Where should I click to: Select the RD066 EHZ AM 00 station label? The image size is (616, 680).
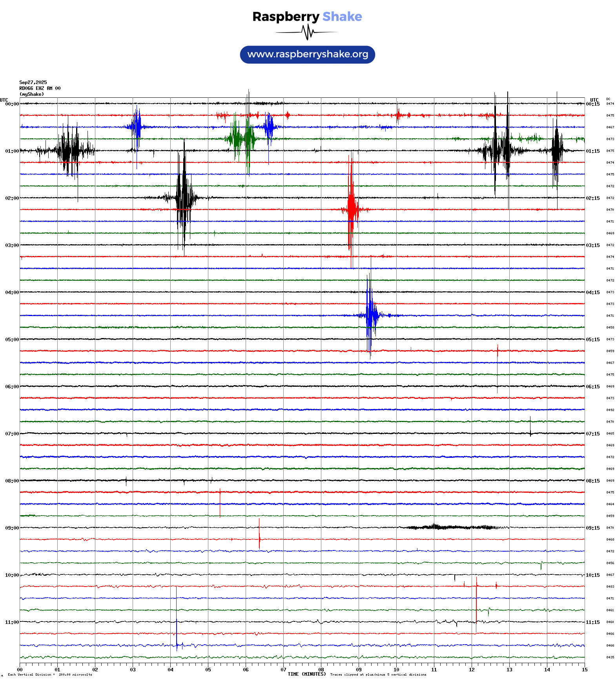click(x=40, y=88)
